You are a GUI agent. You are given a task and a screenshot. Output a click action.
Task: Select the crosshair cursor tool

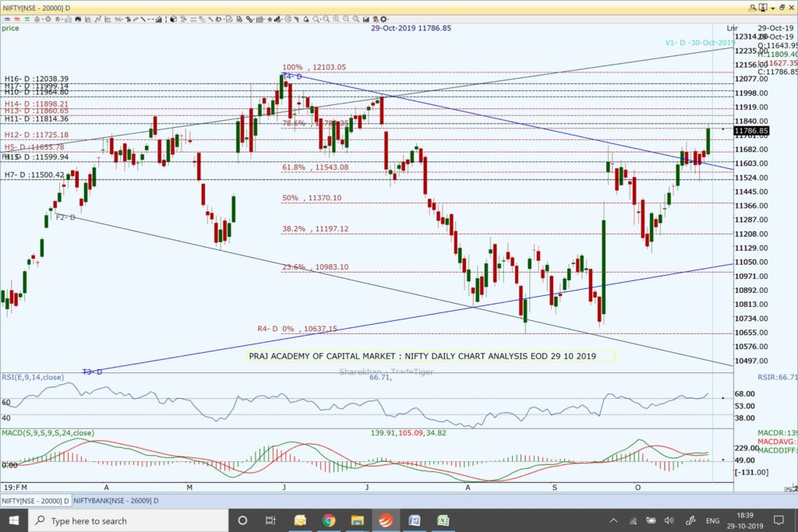48,19
